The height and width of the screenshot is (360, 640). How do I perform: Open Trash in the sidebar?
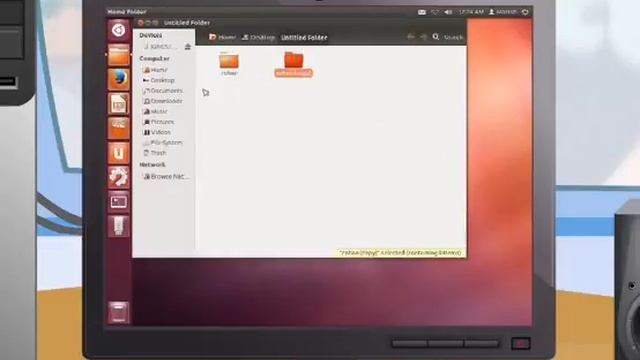tap(155, 153)
